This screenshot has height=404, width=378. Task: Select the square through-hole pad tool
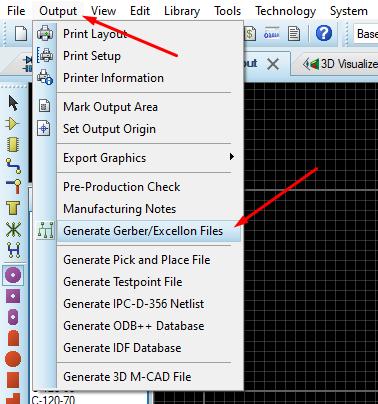13,296
